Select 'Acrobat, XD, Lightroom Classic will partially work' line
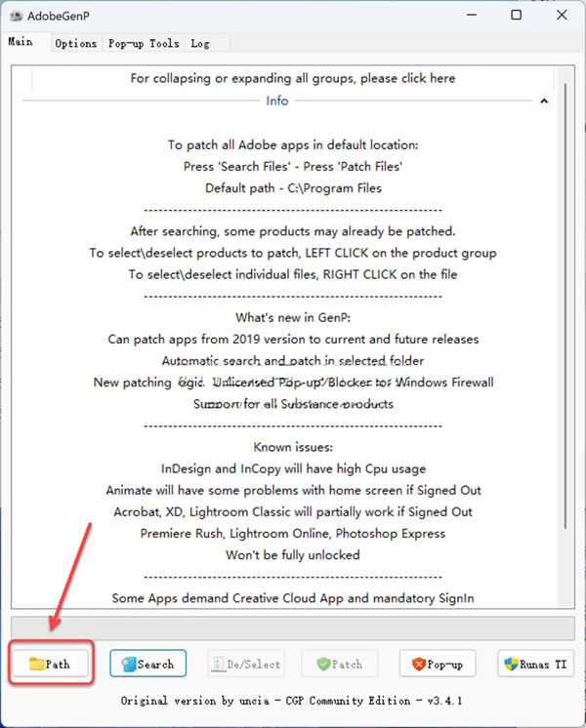The image size is (586, 728). 293,511
